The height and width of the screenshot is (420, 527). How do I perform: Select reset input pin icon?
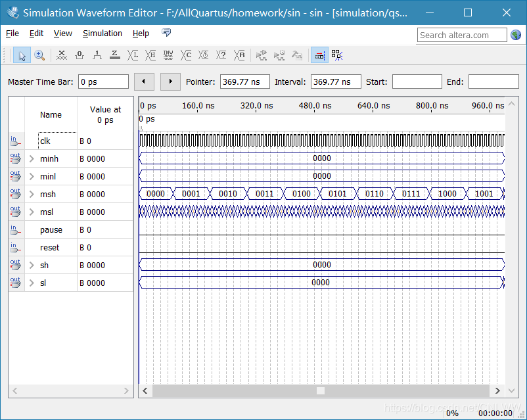click(x=16, y=247)
